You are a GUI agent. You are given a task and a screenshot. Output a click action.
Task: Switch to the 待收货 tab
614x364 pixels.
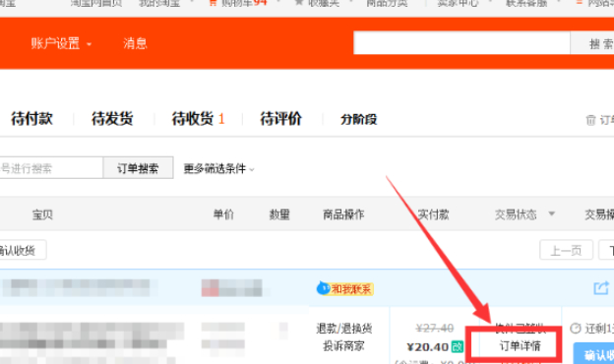coord(198,119)
